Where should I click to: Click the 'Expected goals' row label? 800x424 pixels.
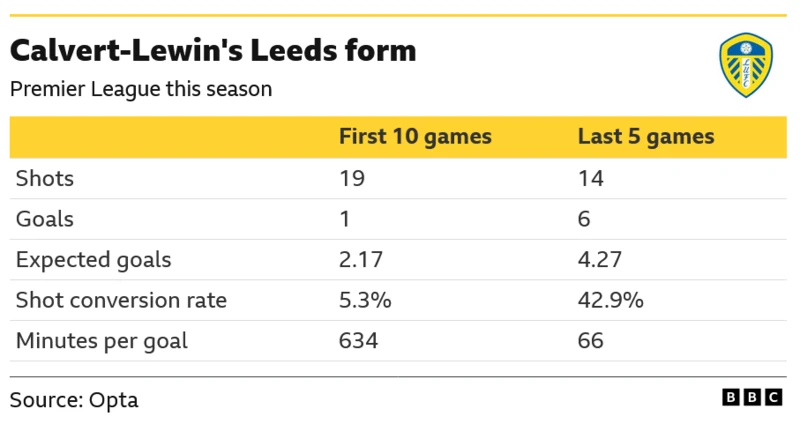(x=93, y=260)
